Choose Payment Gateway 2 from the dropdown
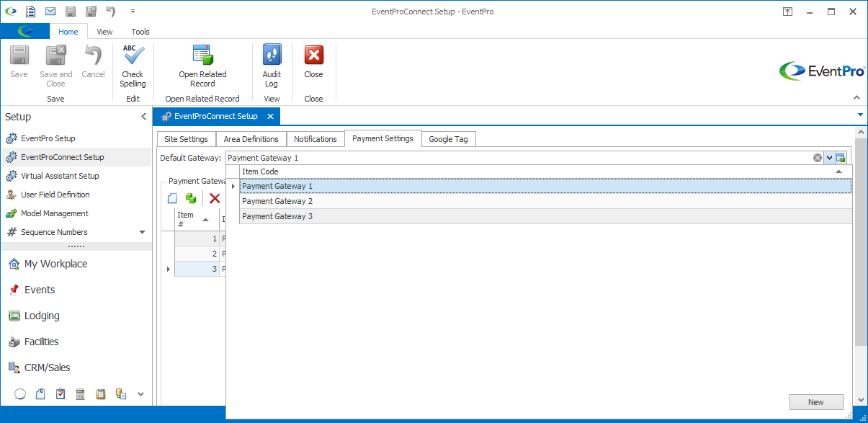The width and height of the screenshot is (868, 423). tap(545, 201)
